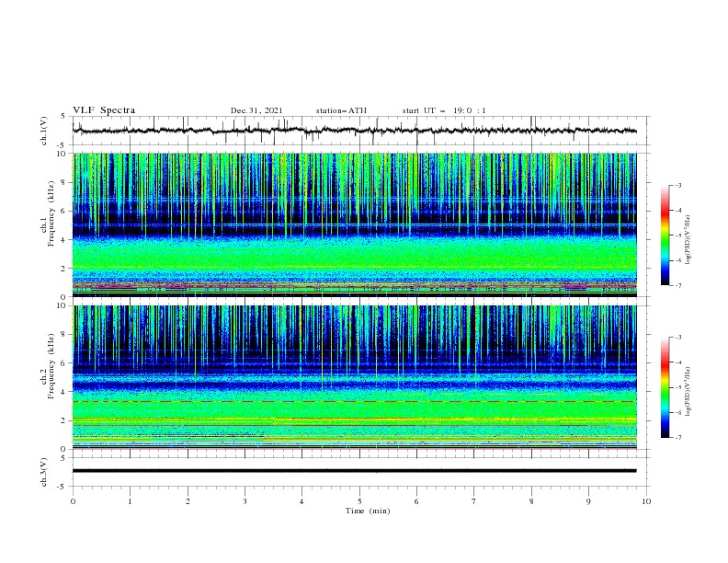Click the date 'Dec. 31, 2021'
The image size is (728, 563).
tap(256, 110)
